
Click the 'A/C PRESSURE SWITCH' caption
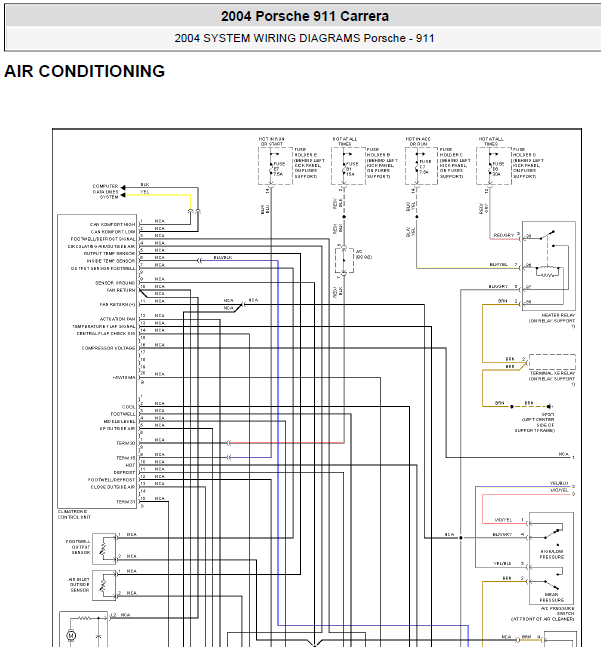[x=557, y=611]
